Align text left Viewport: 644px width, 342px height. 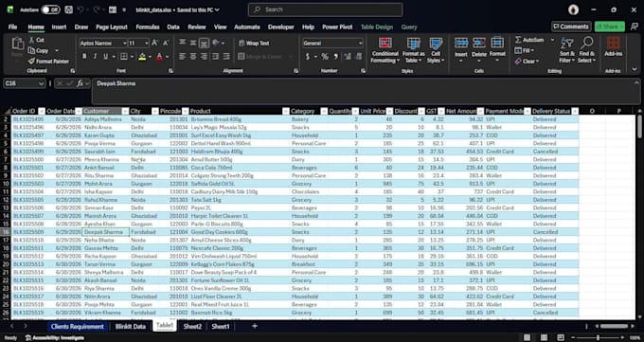[x=183, y=56]
